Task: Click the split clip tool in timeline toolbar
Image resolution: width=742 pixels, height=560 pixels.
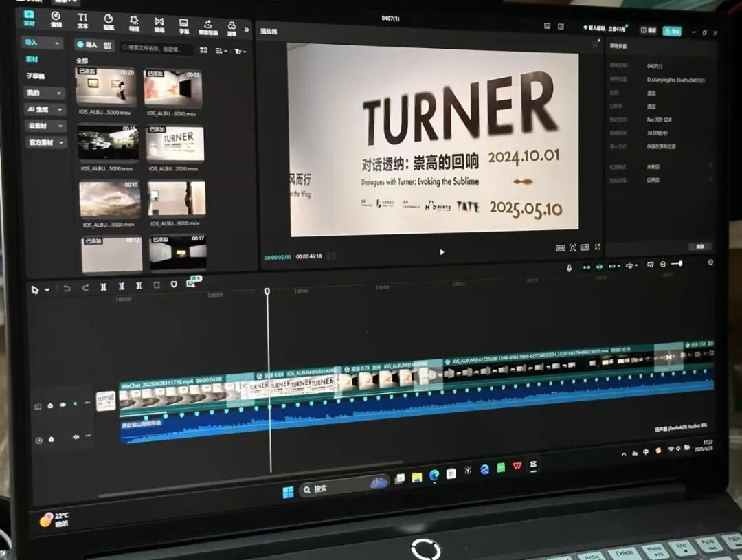Action: [104, 287]
